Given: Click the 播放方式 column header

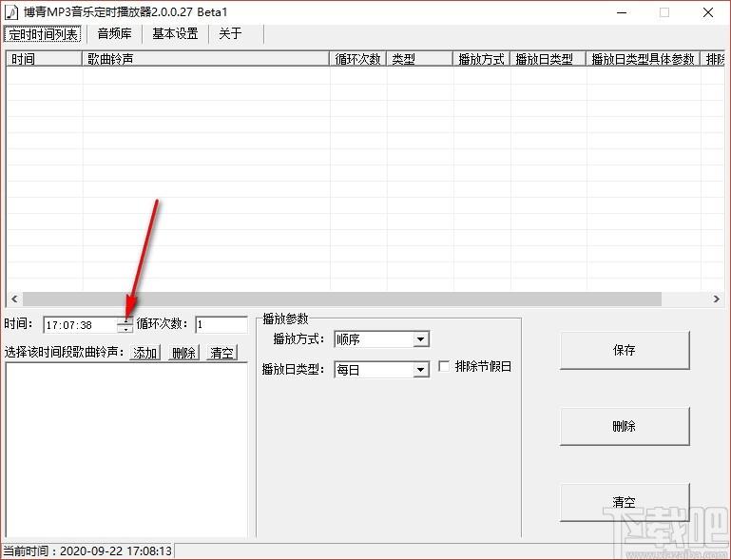Looking at the screenshot, I should point(482,59).
